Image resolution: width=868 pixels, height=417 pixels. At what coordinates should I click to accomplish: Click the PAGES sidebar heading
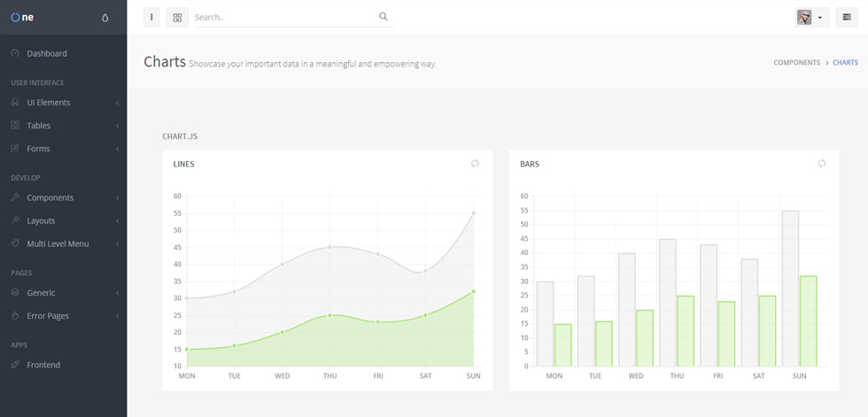[x=21, y=274]
